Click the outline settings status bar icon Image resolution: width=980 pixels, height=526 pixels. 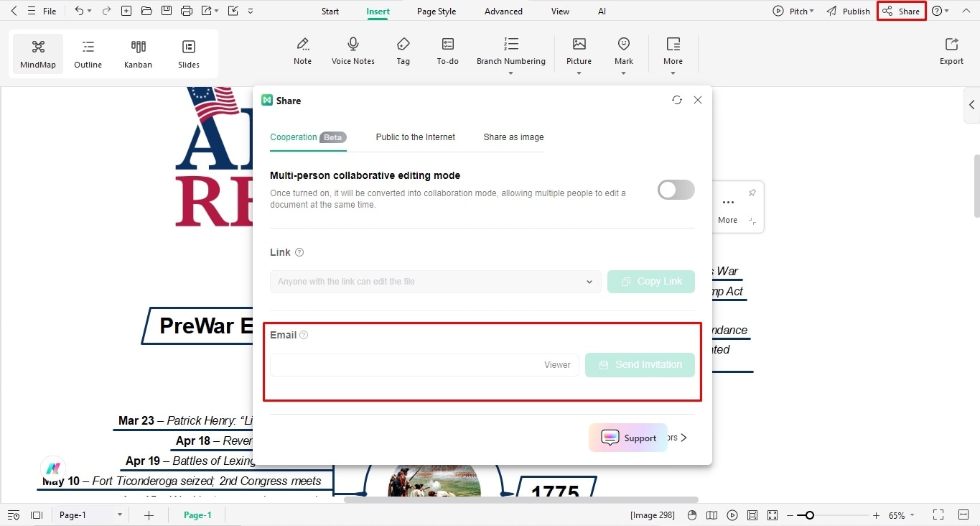point(13,515)
